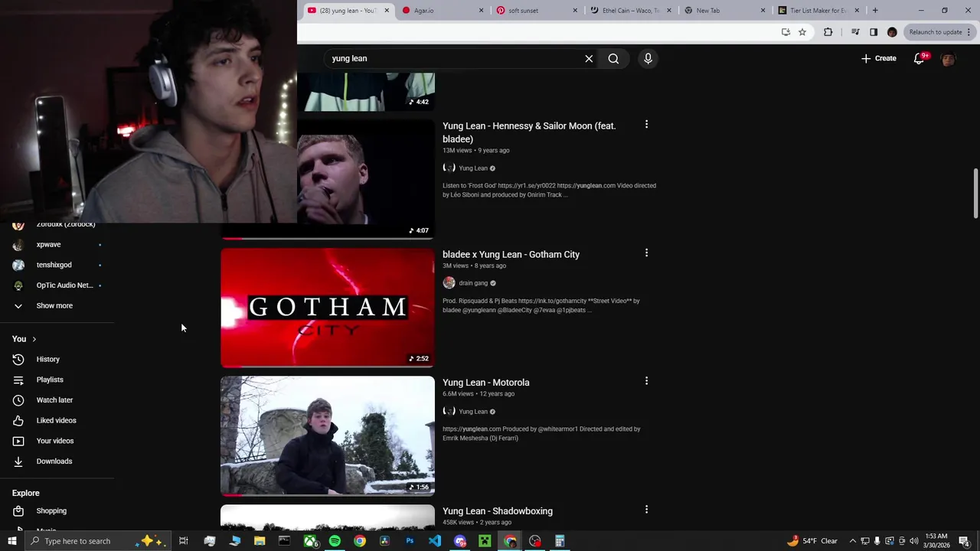Switch to the Ethel Cain – Waco tab
The height and width of the screenshot is (551, 980).
(629, 11)
